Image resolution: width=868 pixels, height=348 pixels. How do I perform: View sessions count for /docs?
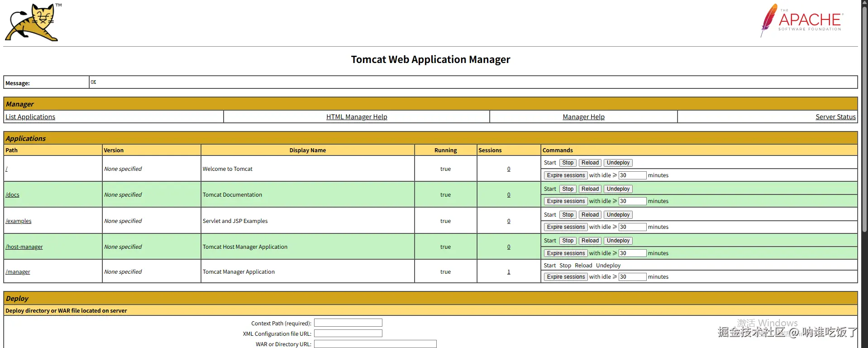(x=509, y=195)
